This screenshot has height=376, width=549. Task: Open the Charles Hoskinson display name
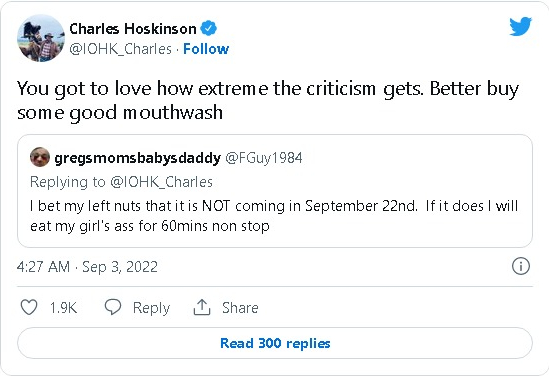[133, 29]
